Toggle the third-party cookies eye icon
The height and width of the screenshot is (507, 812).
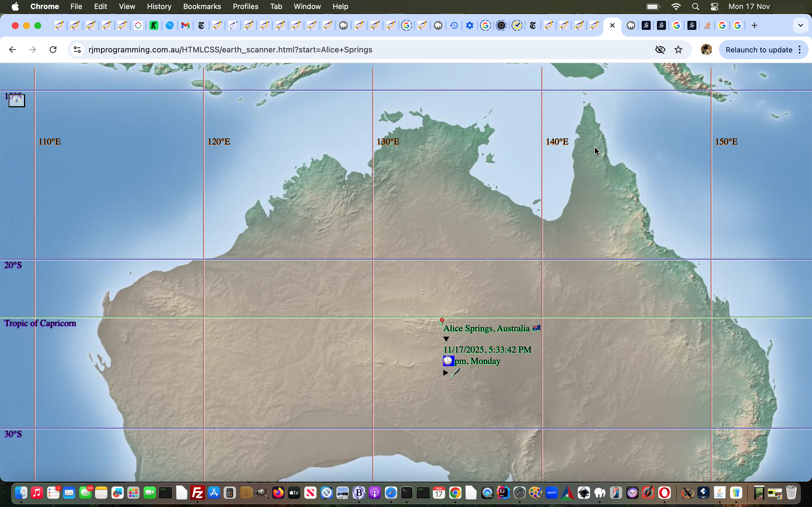click(660, 49)
